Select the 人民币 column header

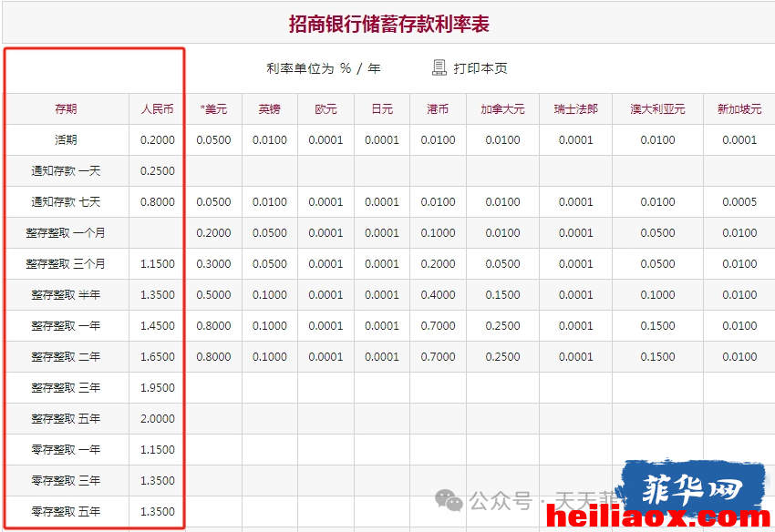pyautogui.click(x=157, y=108)
